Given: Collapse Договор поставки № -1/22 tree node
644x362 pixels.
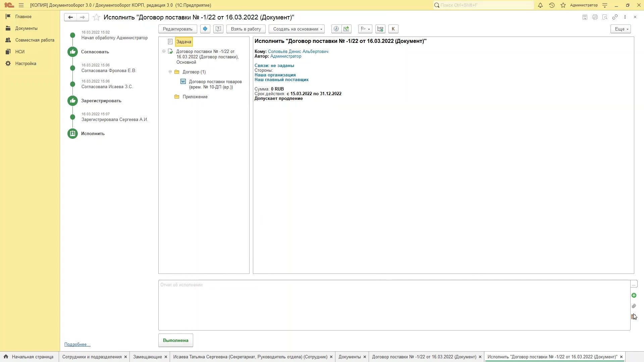Looking at the screenshot, I should tap(164, 51).
